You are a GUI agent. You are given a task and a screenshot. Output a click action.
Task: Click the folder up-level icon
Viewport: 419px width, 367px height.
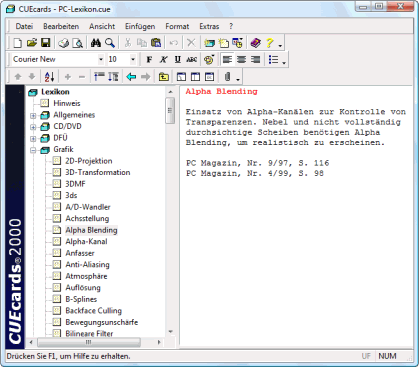pyautogui.click(x=163, y=77)
